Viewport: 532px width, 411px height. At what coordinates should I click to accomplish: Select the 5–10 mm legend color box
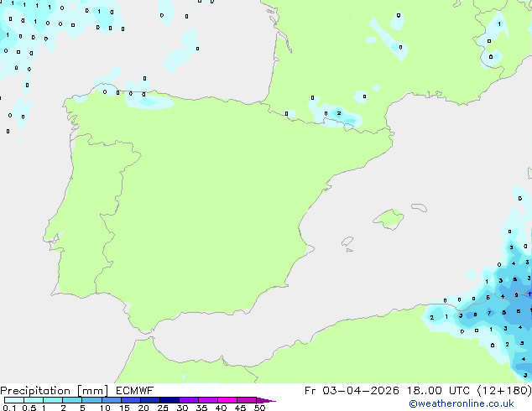[x=91, y=400]
